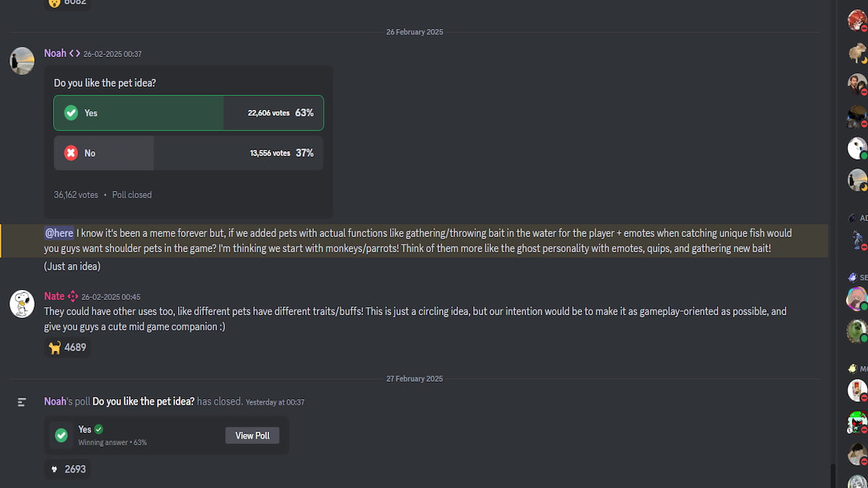868x488 pixels.
Task: Open Nate's username profile popup
Action: tap(54, 296)
